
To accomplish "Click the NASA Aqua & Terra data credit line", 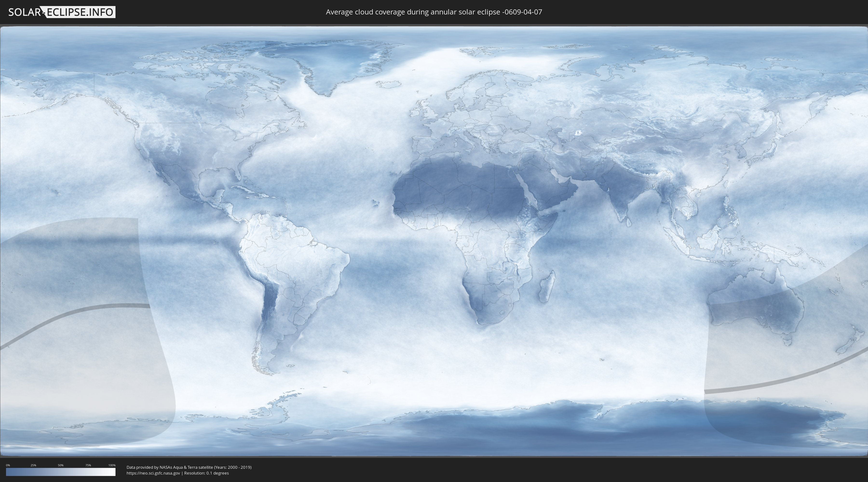I will pyautogui.click(x=189, y=467).
